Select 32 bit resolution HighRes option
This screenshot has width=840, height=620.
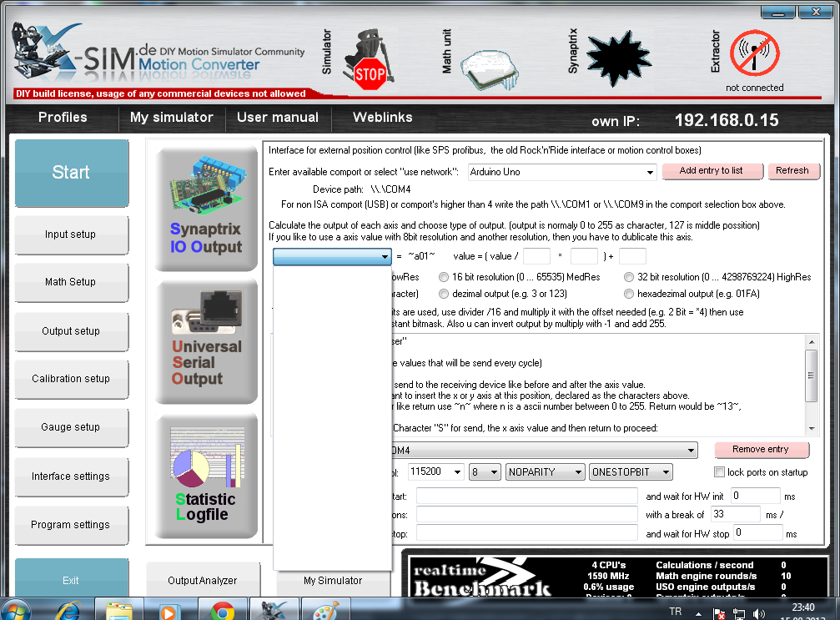[629, 277]
